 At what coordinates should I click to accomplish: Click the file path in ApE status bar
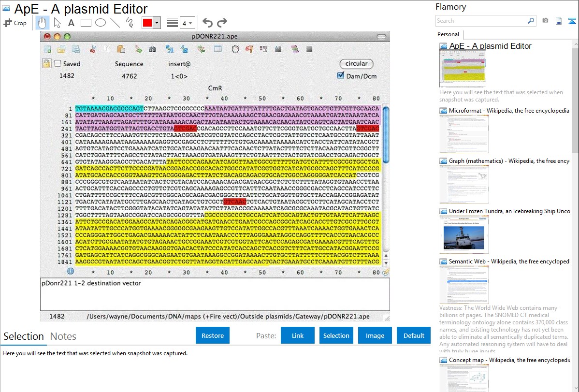[x=228, y=316]
